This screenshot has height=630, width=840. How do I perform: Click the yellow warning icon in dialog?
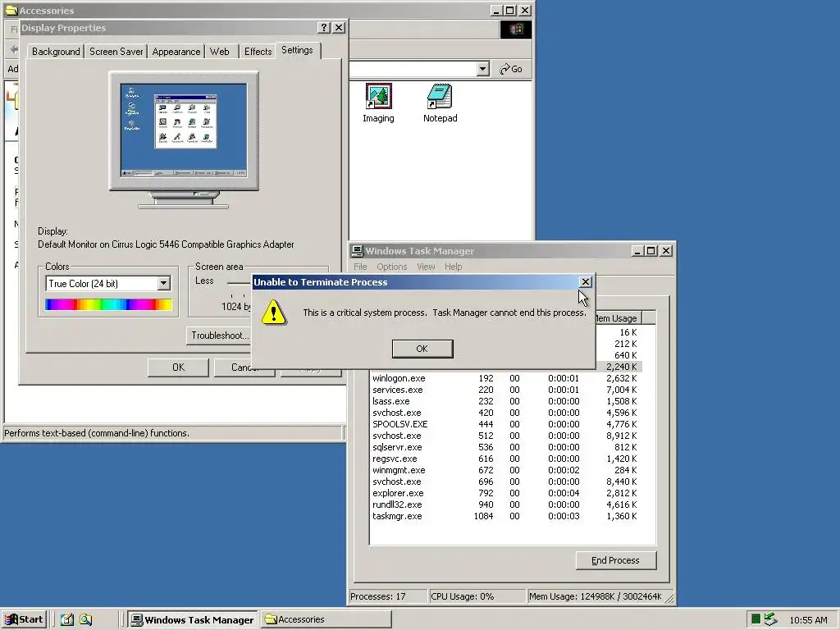[274, 313]
